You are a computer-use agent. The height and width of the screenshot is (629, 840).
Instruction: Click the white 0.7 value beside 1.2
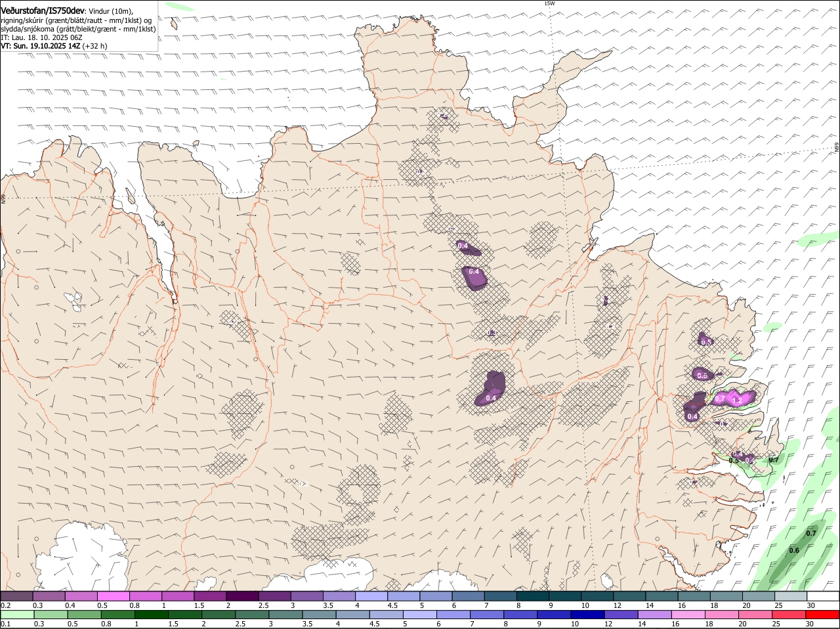pos(720,399)
